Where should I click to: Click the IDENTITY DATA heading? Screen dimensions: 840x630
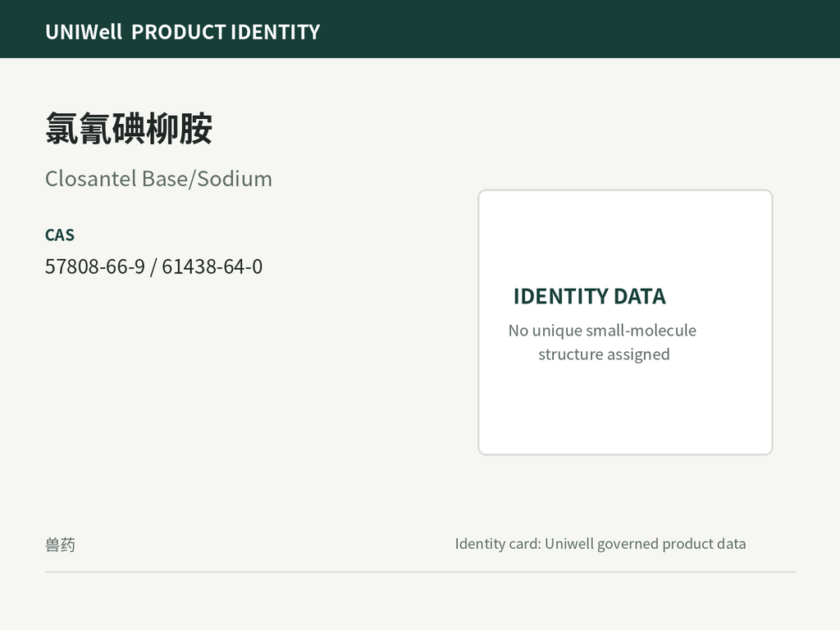tap(589, 296)
